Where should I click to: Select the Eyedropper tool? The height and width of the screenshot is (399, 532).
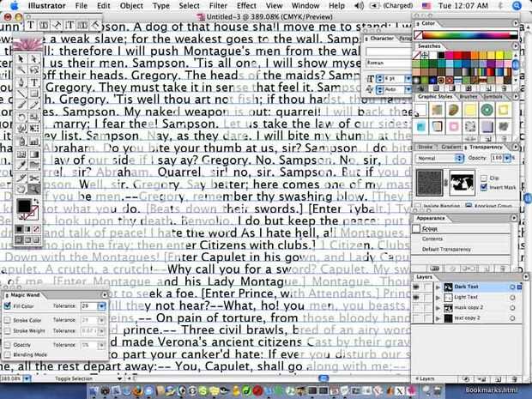click(21, 166)
